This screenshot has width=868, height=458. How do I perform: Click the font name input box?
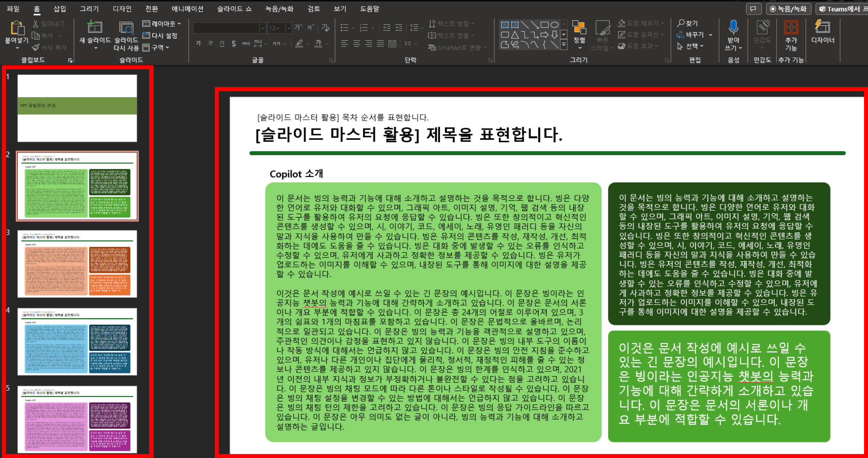226,28
